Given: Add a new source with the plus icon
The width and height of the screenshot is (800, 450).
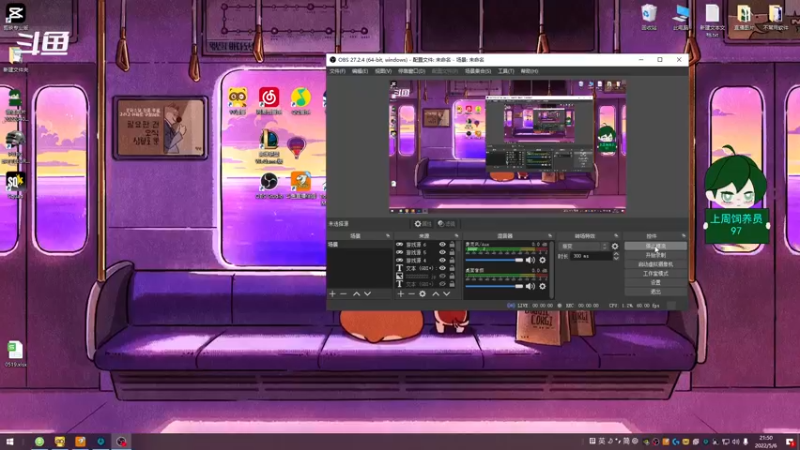Looking at the screenshot, I should [401, 294].
